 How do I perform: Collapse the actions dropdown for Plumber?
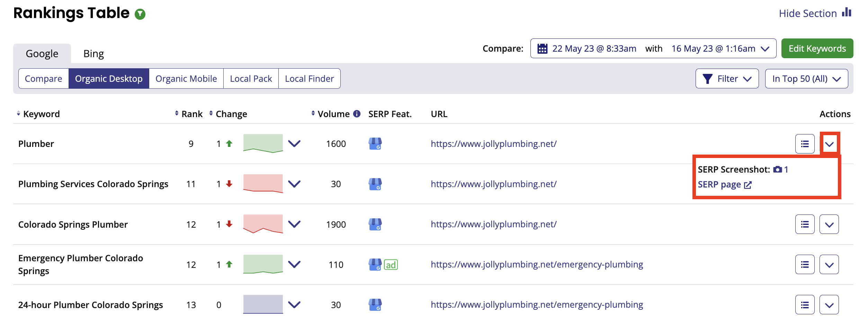829,144
